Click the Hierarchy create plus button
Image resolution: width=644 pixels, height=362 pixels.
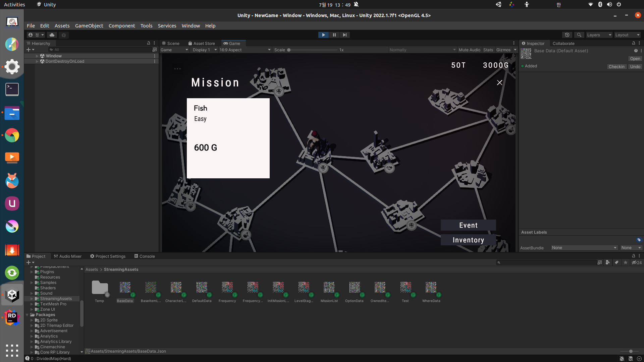[x=30, y=50]
